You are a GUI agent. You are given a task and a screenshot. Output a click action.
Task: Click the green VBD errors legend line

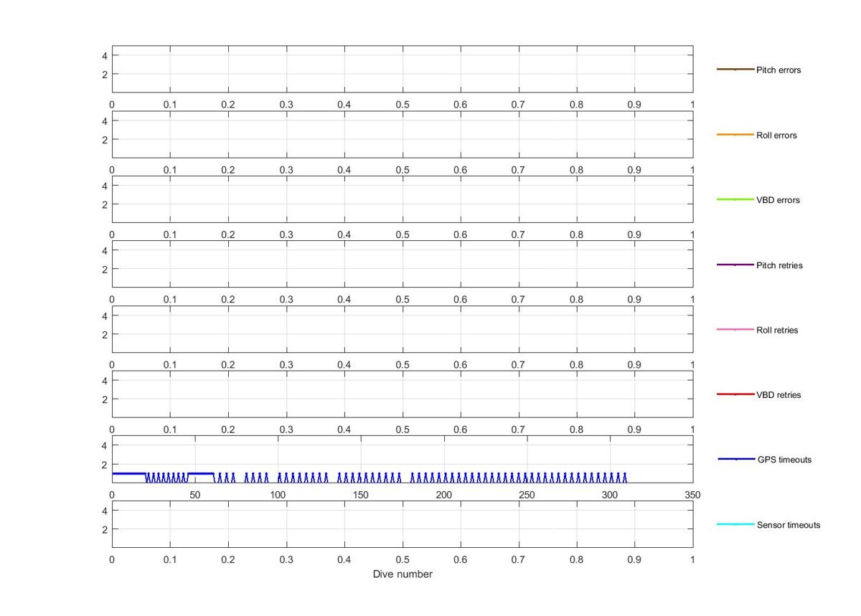click(735, 199)
